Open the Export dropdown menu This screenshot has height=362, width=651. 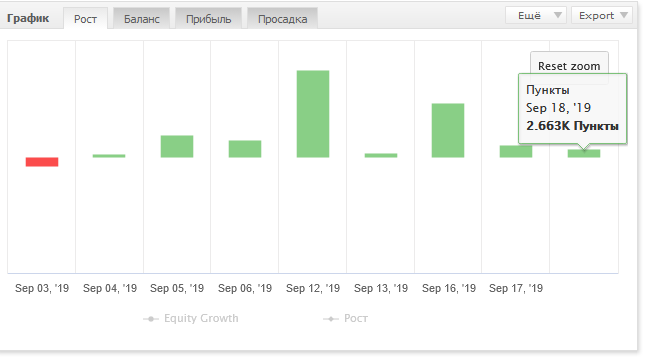click(x=602, y=15)
